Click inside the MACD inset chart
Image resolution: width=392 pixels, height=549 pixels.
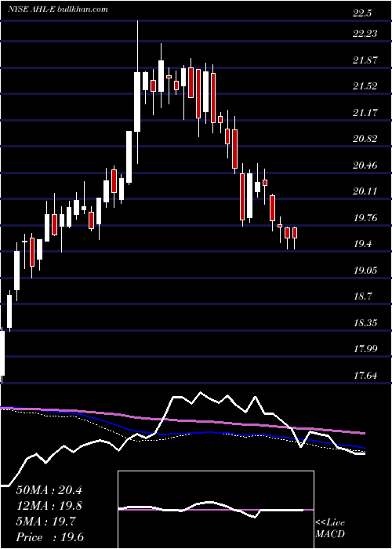point(216,510)
